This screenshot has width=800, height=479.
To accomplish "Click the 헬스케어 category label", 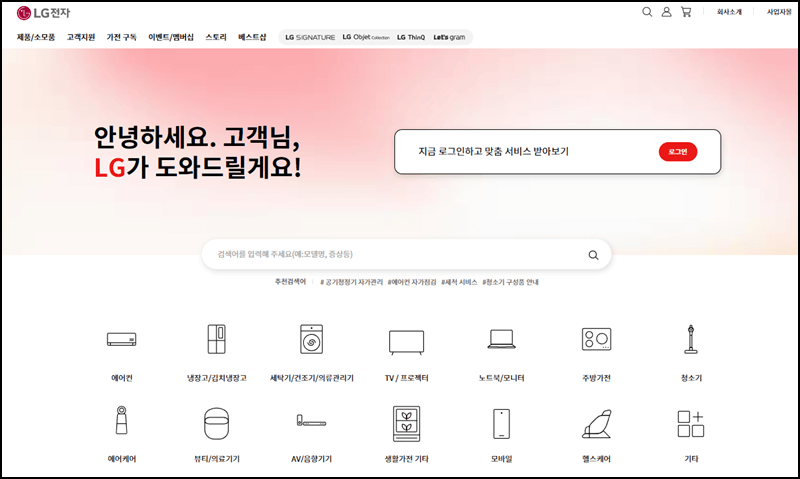I will click(x=596, y=459).
